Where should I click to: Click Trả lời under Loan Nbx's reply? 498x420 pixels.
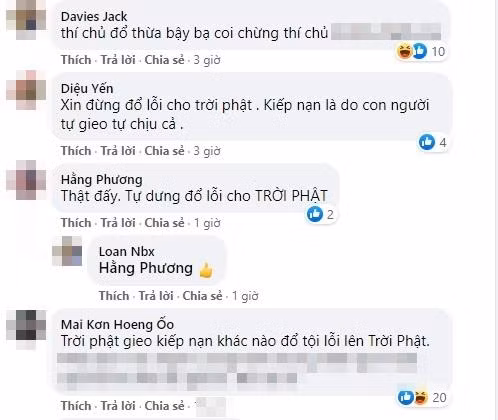pyautogui.click(x=156, y=296)
